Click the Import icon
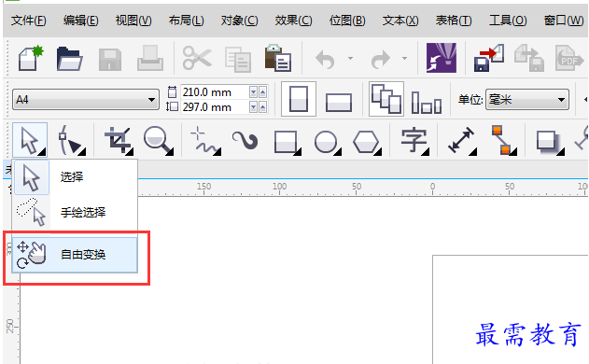The height and width of the screenshot is (364, 589). coord(489,58)
